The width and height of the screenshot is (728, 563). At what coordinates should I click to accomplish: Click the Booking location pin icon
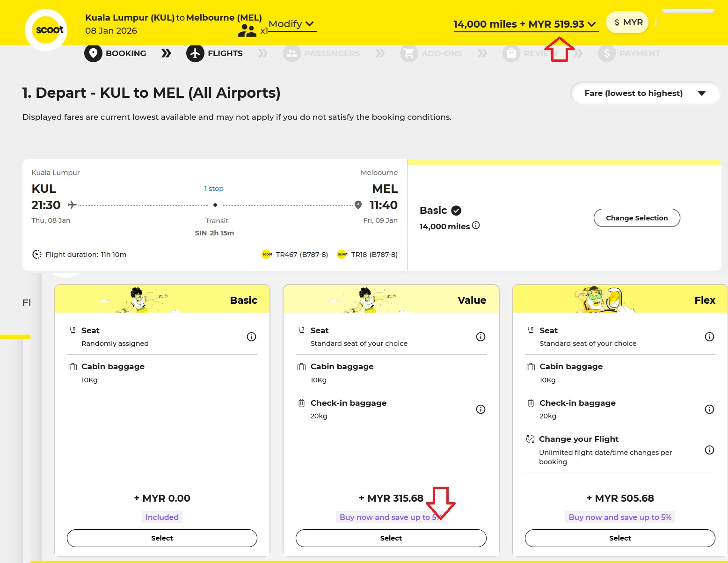point(93,53)
